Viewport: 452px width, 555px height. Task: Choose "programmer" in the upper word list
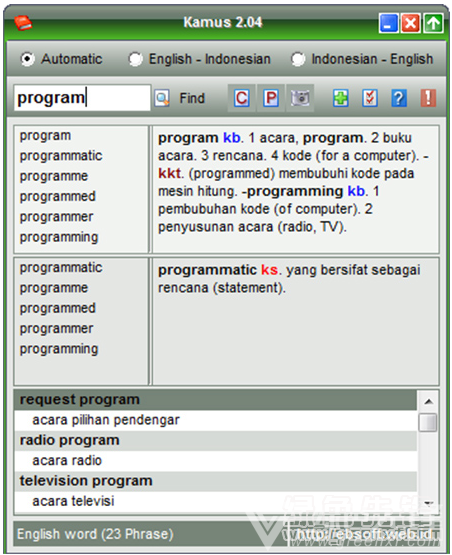click(x=57, y=217)
